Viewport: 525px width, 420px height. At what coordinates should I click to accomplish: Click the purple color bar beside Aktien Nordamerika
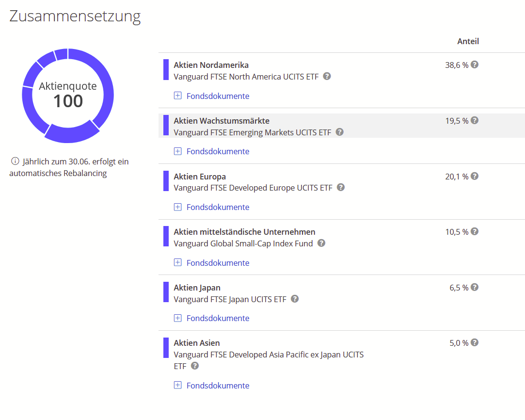point(166,70)
